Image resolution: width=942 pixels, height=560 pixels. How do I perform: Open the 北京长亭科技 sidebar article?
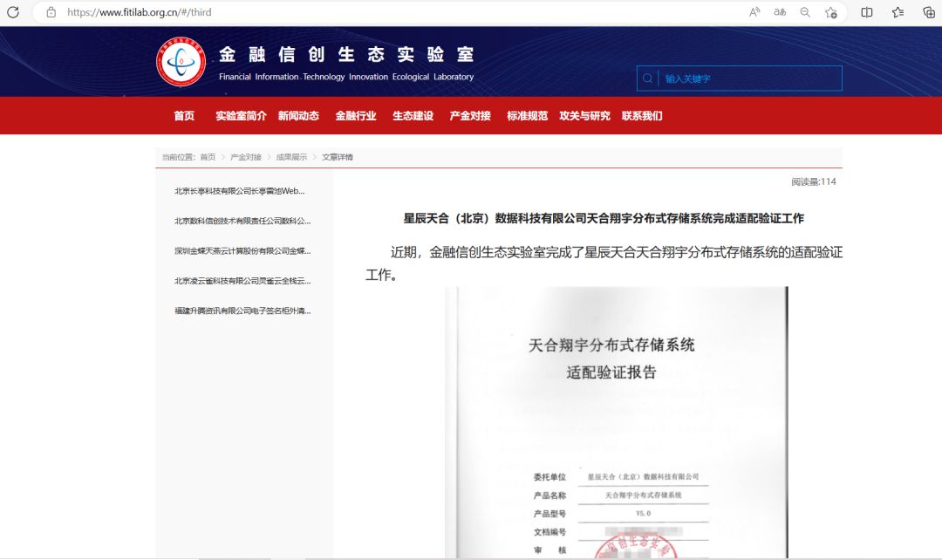pos(240,191)
